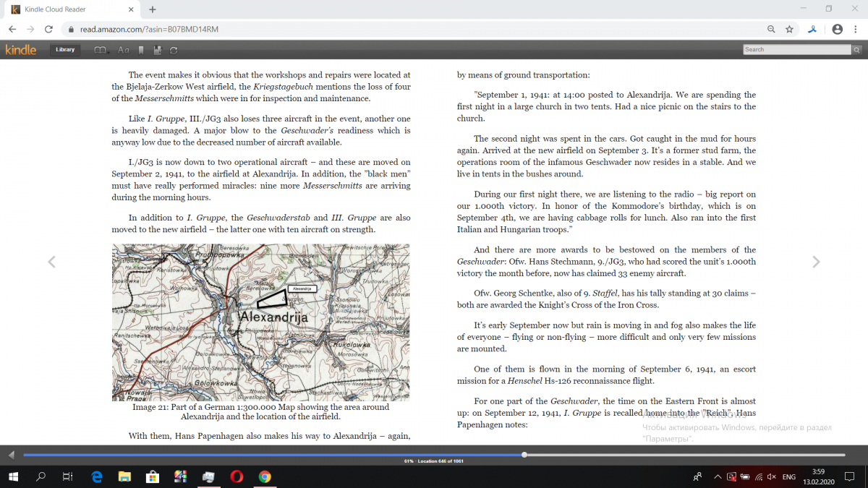Click the Kindle search field

tap(796, 50)
